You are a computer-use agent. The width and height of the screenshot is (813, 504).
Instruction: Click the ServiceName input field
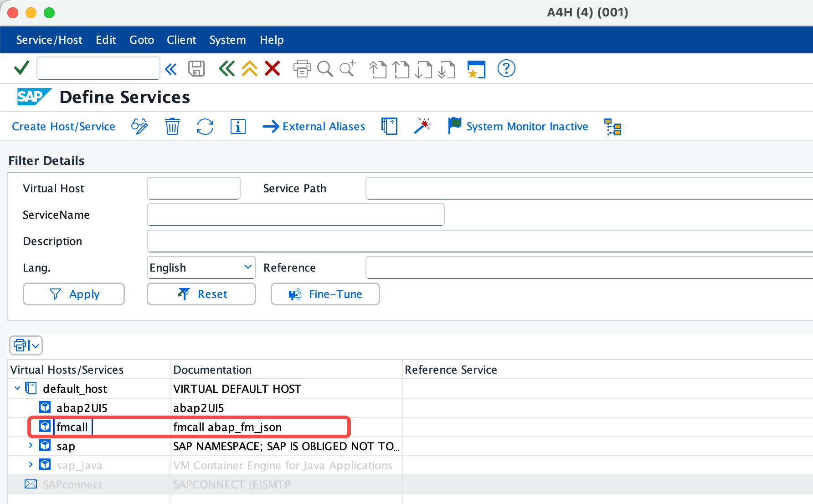[296, 215]
